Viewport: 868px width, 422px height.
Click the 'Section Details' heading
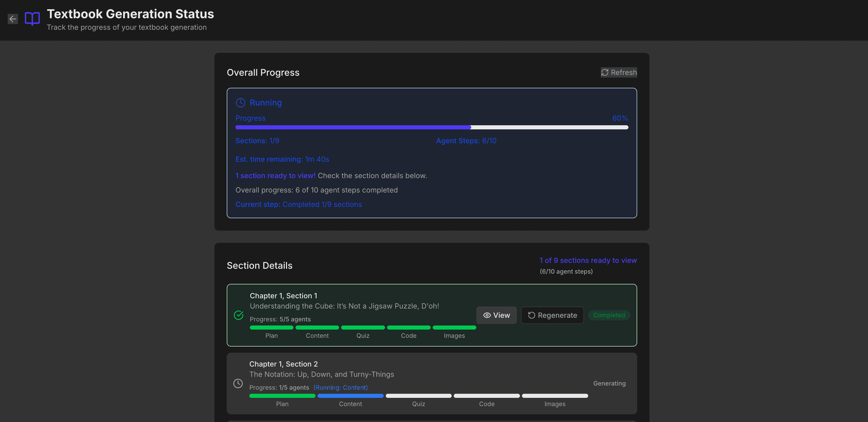click(260, 265)
